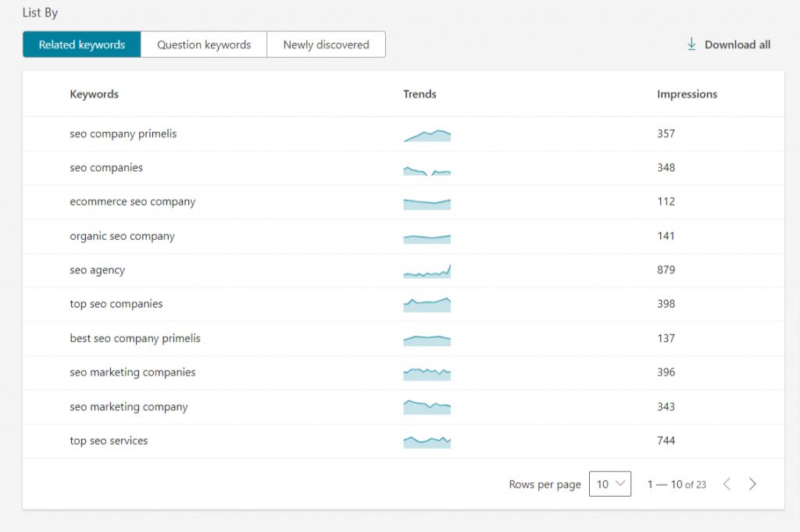Select the Related keywords tab

click(x=82, y=45)
